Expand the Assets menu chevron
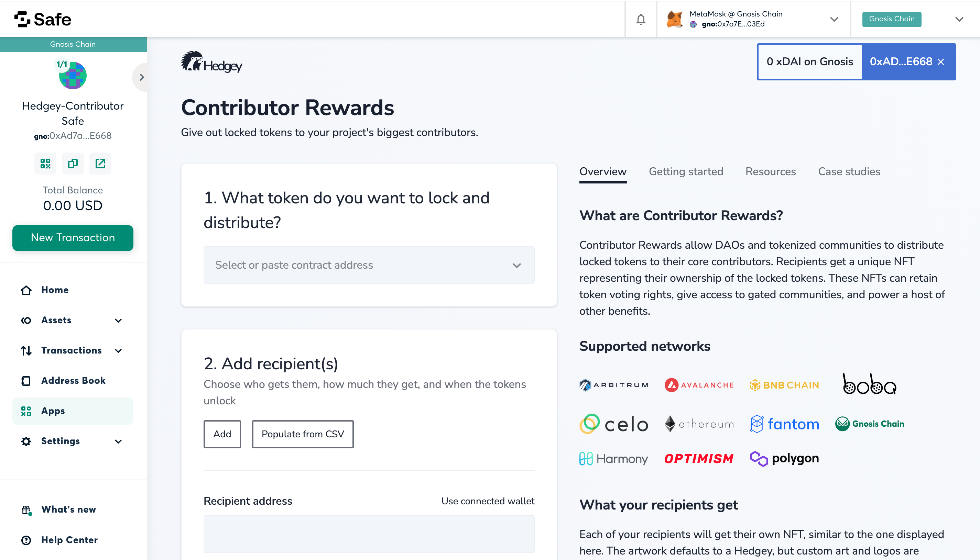This screenshot has height=560, width=980. pyautogui.click(x=119, y=321)
